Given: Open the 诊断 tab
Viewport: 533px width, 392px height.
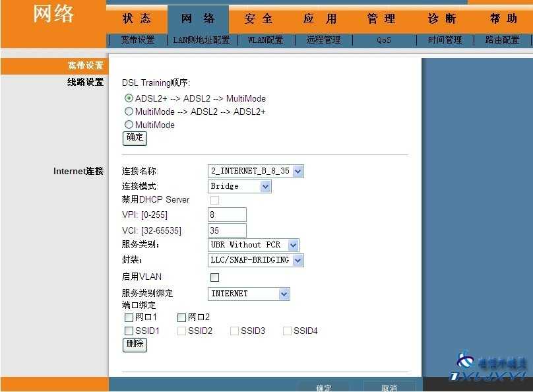Looking at the screenshot, I should coord(442,18).
